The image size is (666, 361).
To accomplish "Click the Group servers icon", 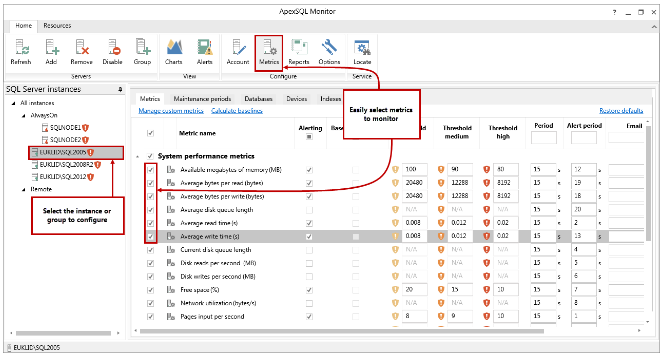I will 142,51.
